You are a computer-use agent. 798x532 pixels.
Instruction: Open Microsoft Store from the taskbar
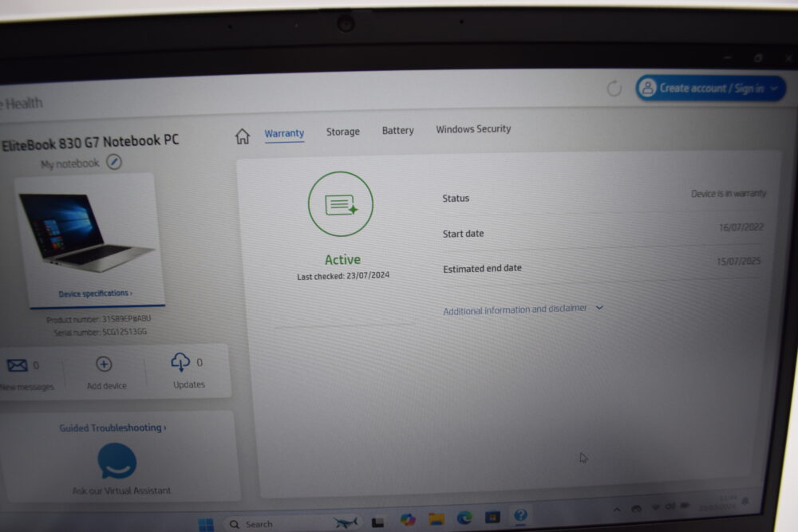(492, 517)
